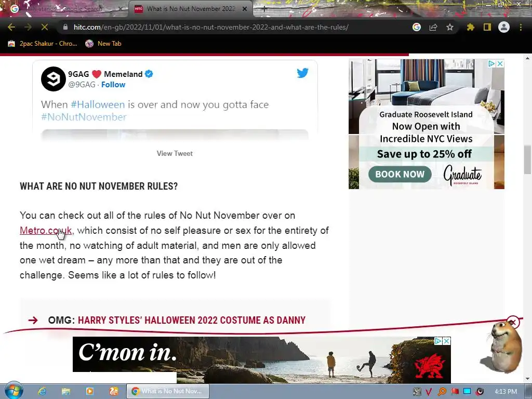The width and height of the screenshot is (532, 399).
Task: Open the #Halloween hashtag
Action: click(98, 104)
